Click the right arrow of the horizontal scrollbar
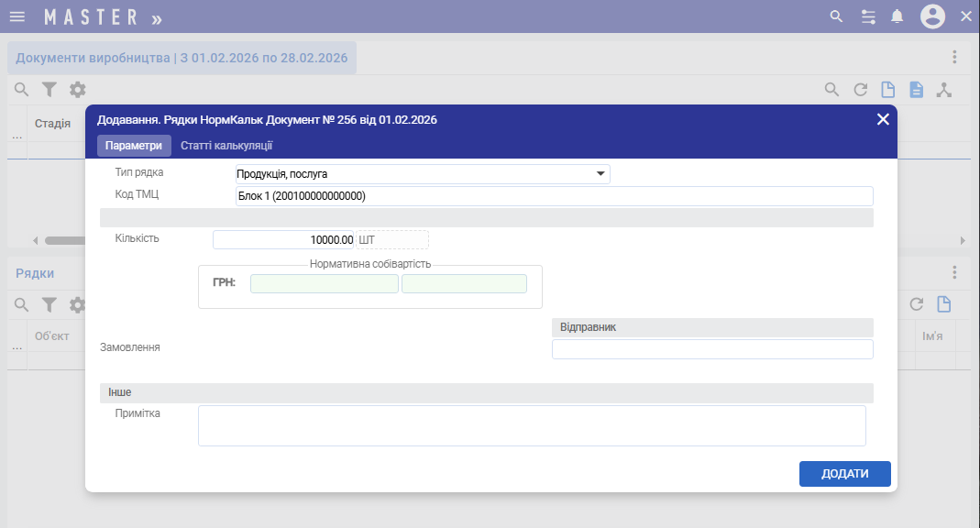The image size is (980, 528). [963, 240]
